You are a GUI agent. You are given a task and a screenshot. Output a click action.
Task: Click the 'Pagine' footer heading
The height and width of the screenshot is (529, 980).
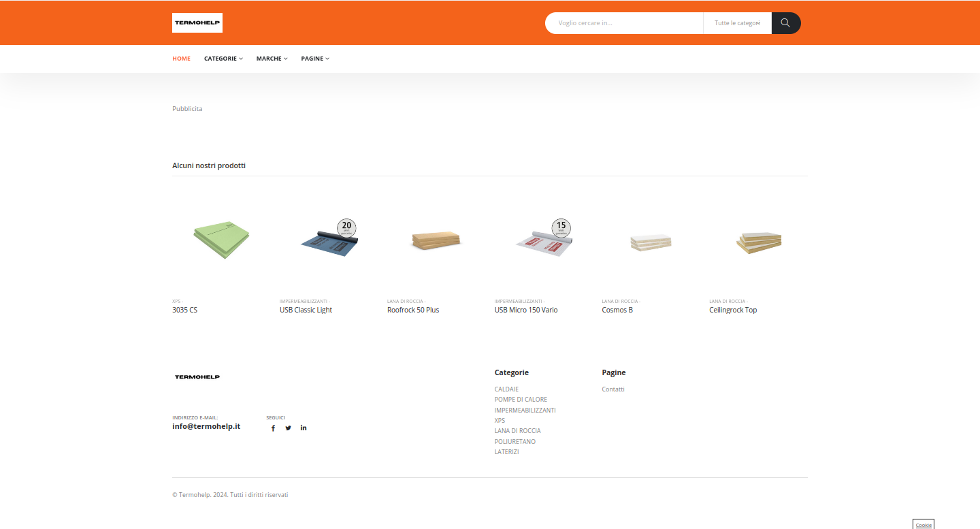click(614, 372)
